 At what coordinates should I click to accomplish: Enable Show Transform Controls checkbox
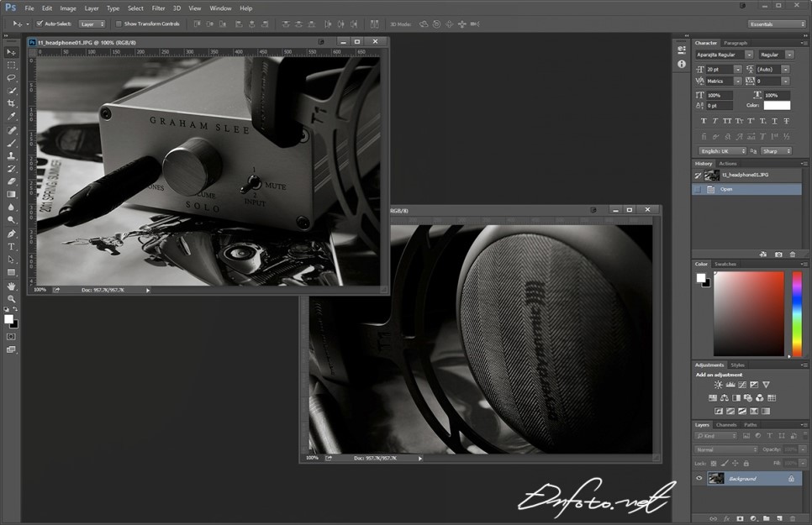(119, 24)
